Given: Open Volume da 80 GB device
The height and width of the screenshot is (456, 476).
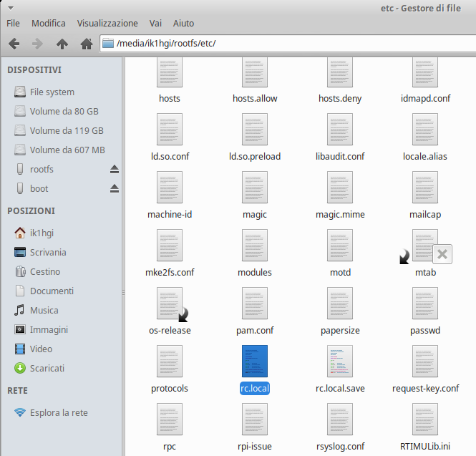Looking at the screenshot, I should click(64, 112).
